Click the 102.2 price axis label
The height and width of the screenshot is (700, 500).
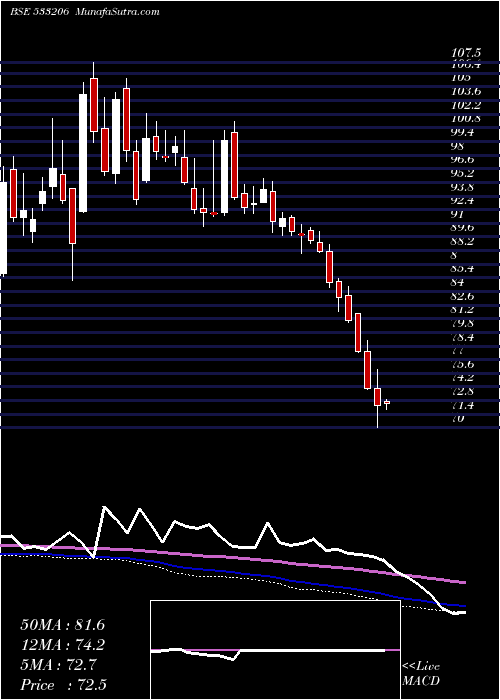[x=466, y=105]
